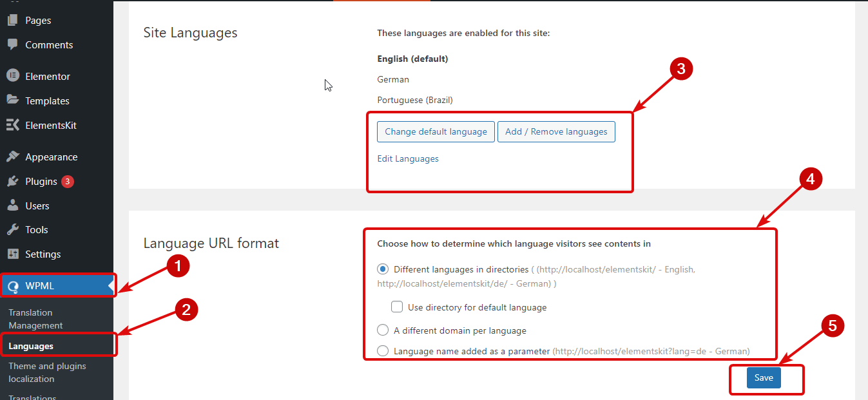Click the ElementsKit logo icon
Screen dimensions: 868x400
12,125
